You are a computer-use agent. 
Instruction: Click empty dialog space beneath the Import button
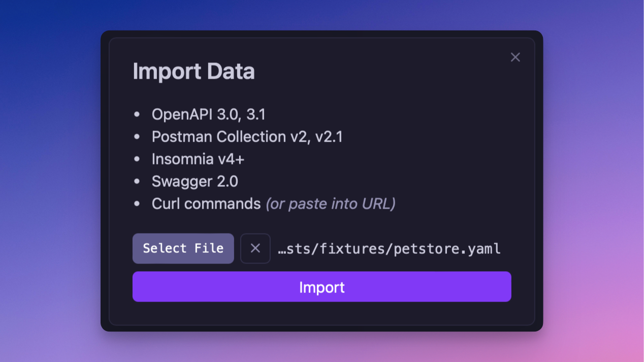coord(321,313)
